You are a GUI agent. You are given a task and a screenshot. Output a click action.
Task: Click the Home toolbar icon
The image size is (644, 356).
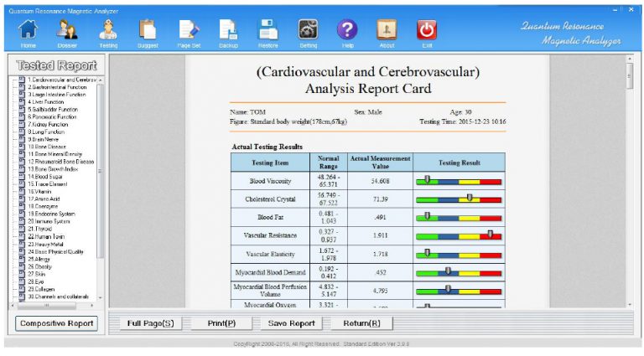point(28,31)
